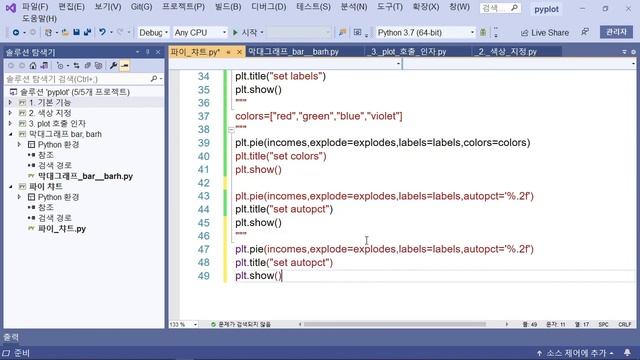Click the new project toolbar icon
This screenshot has height=360, width=640.
point(48,32)
